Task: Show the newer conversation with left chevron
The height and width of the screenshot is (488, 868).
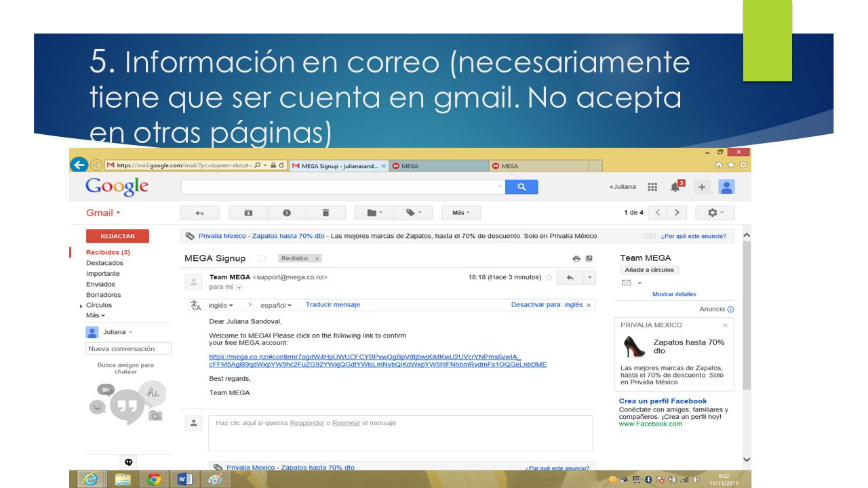Action: [x=657, y=213]
